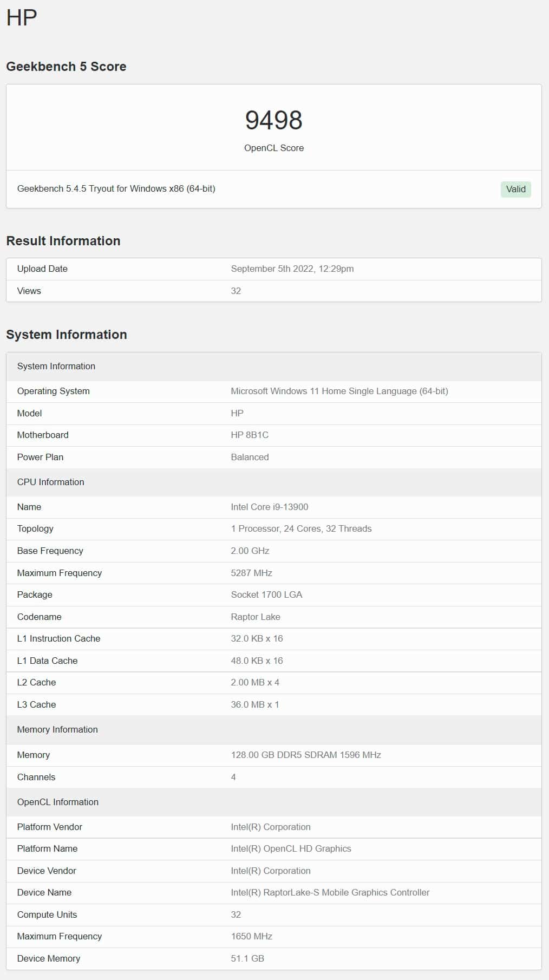Select the Intel Core i9-13900 name value
Viewport: 549px width, 980px height.
click(x=270, y=507)
